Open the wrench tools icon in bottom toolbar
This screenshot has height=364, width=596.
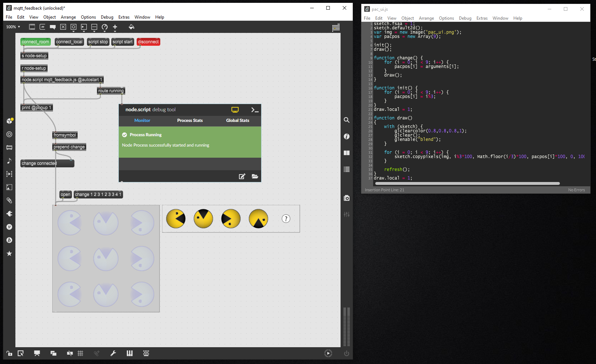click(113, 353)
